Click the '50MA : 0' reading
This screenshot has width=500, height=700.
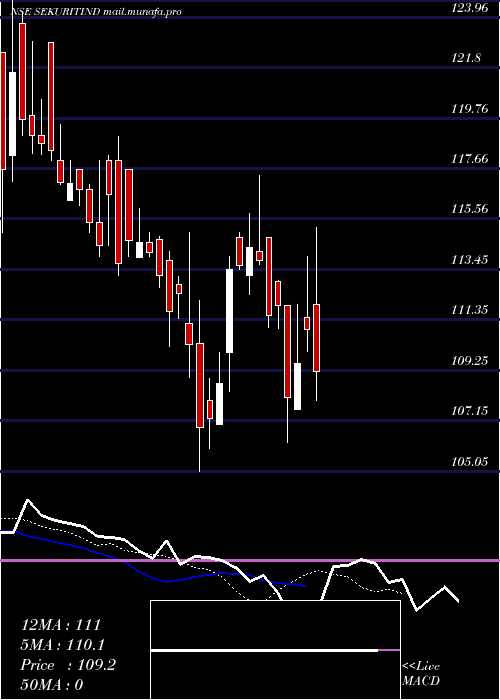point(52,685)
